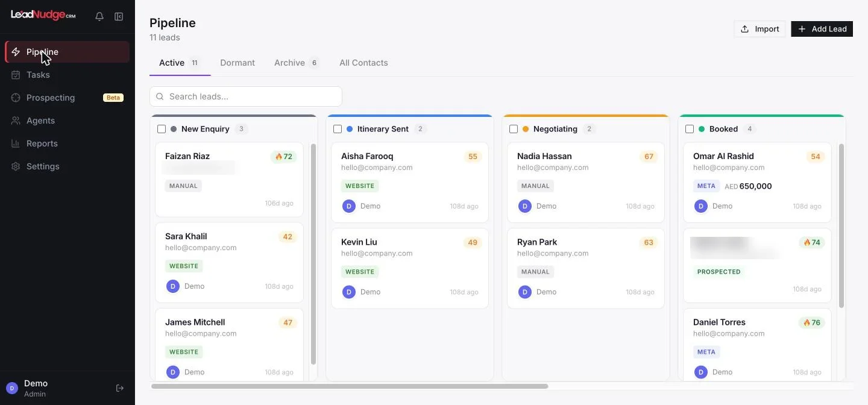Click the Demo user avatar in sidebar footer

[x=12, y=388]
